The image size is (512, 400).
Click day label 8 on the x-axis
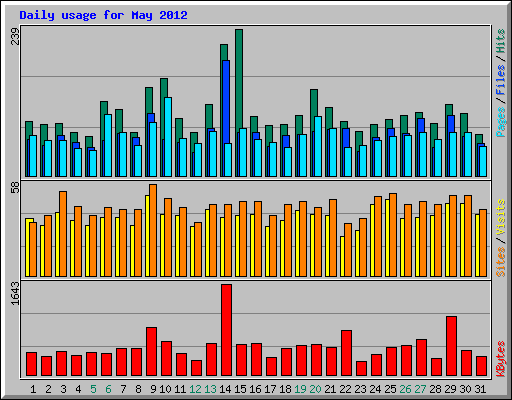point(138,389)
